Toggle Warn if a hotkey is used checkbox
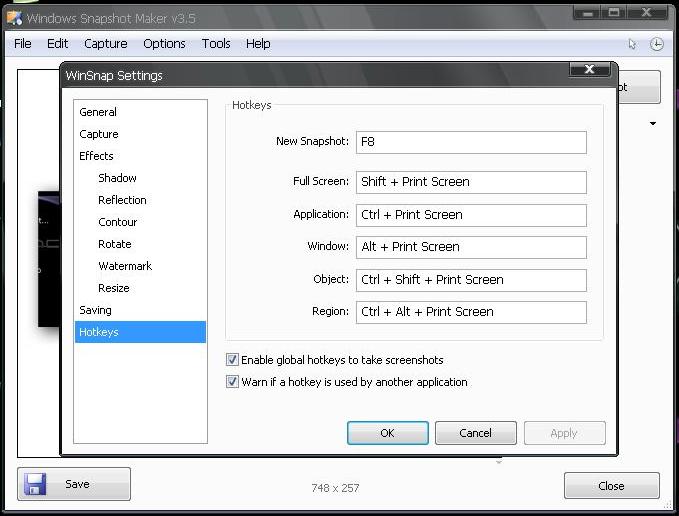 (x=232, y=382)
